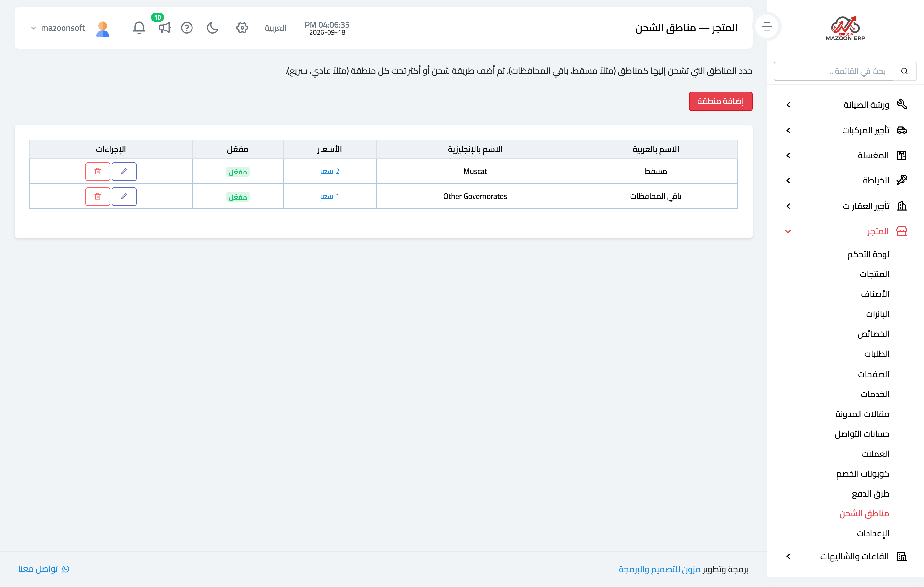The height and width of the screenshot is (587, 924).
Task: Edit the مسقط shipping zone
Action: [x=124, y=172]
